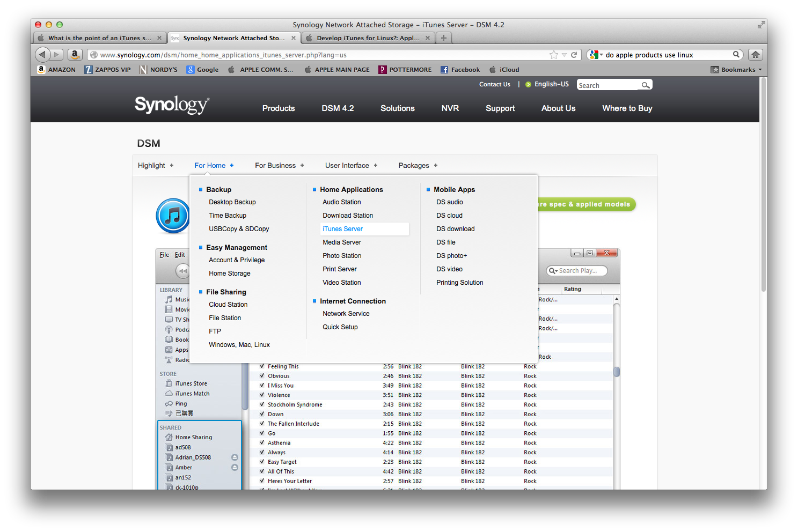The width and height of the screenshot is (798, 532).
Task: Open the Time Backup link
Action: point(228,216)
